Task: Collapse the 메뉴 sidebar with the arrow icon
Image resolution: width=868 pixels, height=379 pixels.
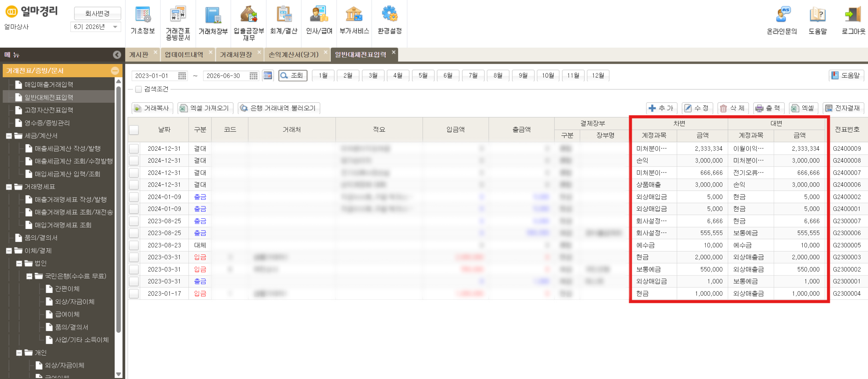Action: [x=117, y=55]
